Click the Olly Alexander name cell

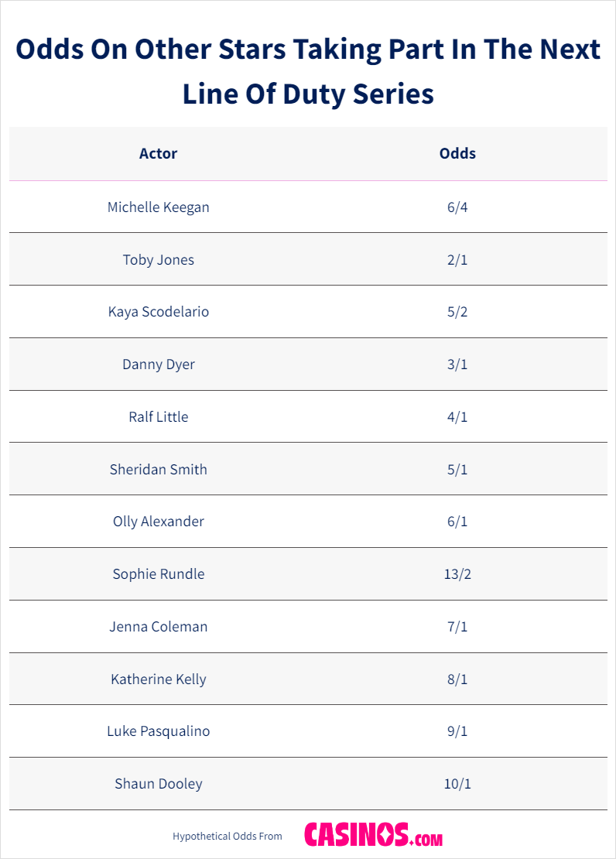pos(158,522)
